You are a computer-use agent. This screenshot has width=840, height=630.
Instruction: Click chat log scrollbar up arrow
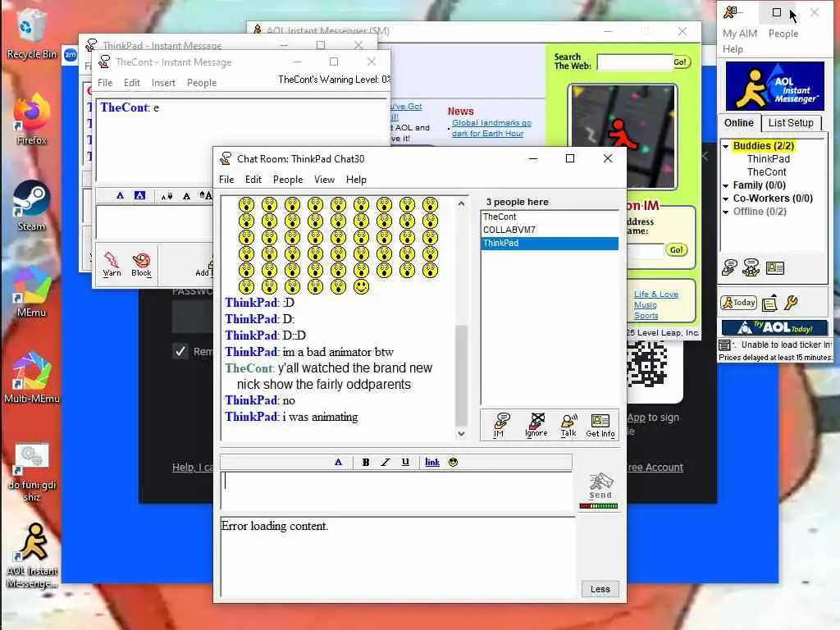(461, 203)
